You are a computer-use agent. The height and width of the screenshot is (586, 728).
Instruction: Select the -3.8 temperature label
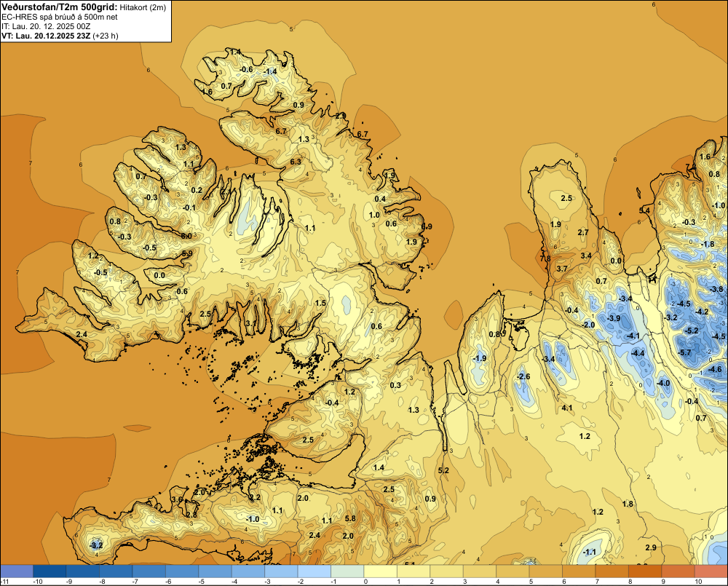(716, 289)
